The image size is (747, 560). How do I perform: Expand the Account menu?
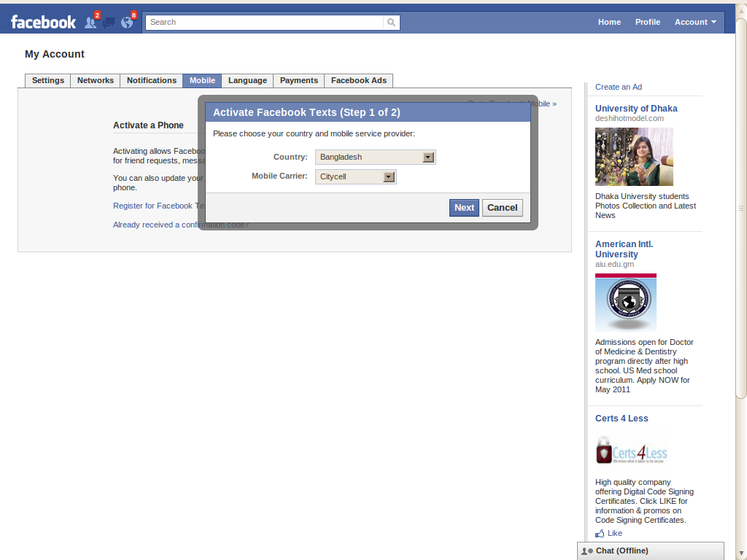coord(694,22)
